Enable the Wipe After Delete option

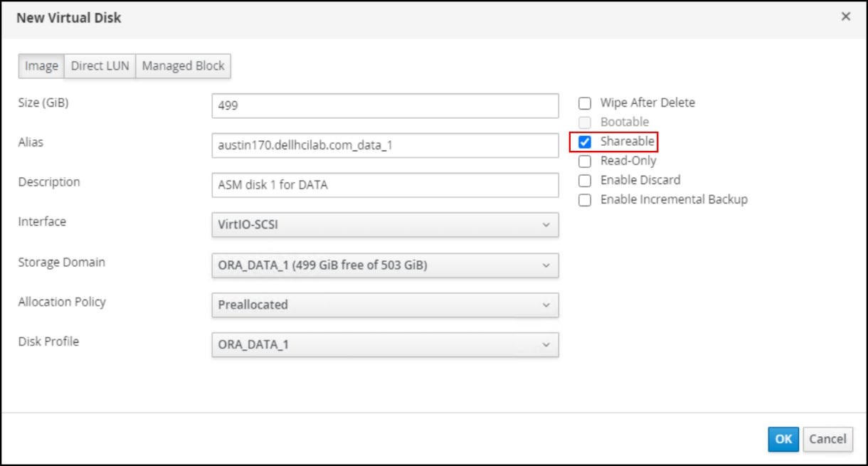[x=585, y=102]
